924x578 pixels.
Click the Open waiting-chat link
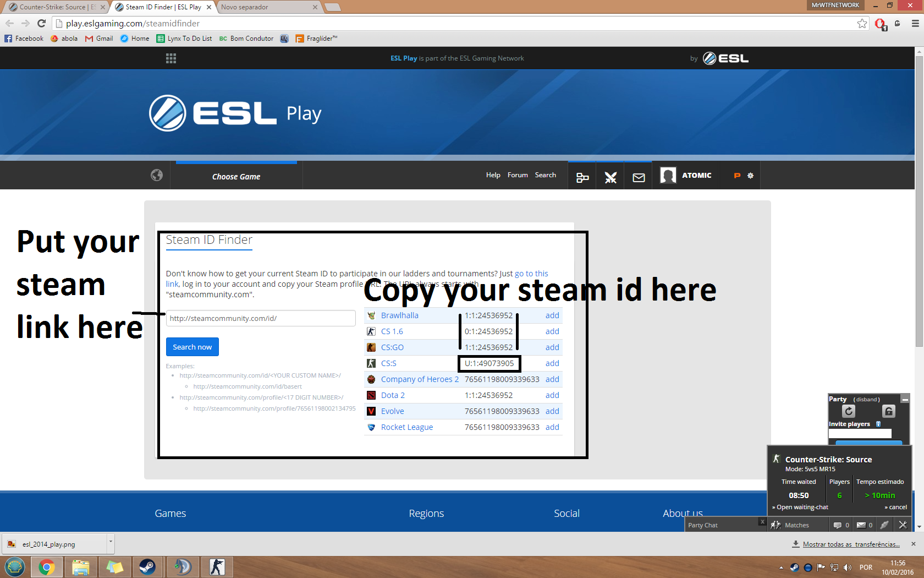click(800, 508)
